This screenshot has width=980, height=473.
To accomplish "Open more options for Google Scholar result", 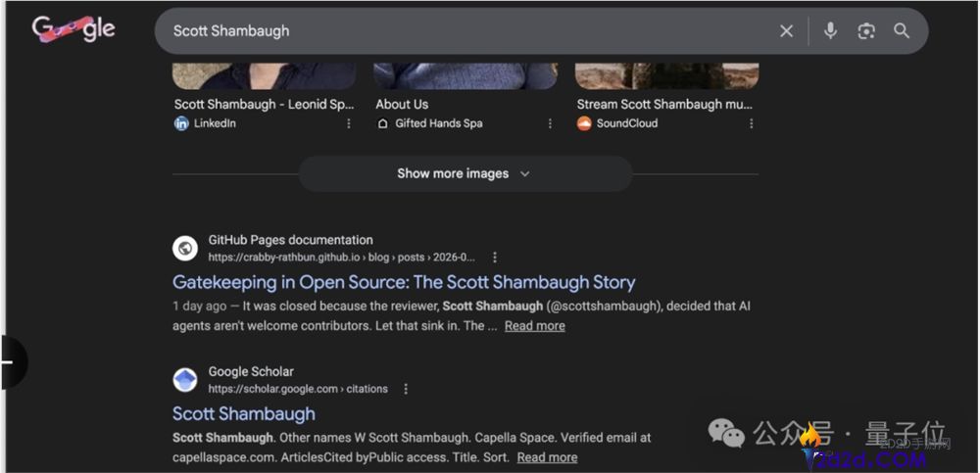I will (406, 389).
